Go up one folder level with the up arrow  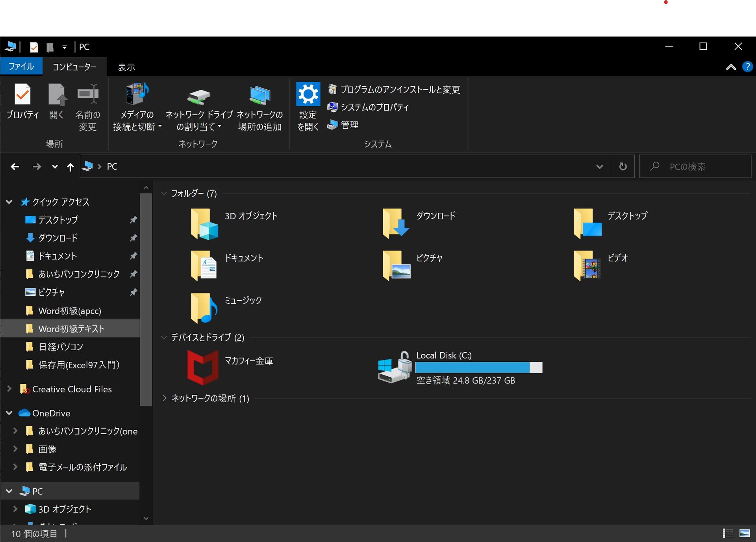point(70,167)
